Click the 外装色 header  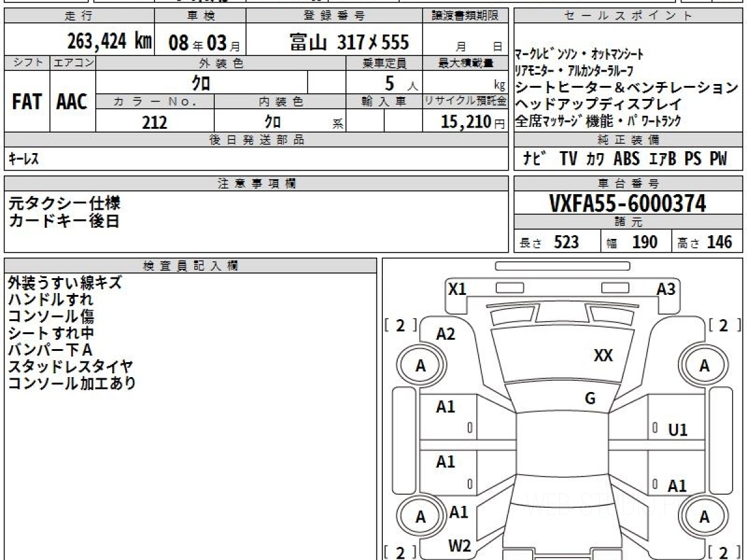tap(221, 62)
